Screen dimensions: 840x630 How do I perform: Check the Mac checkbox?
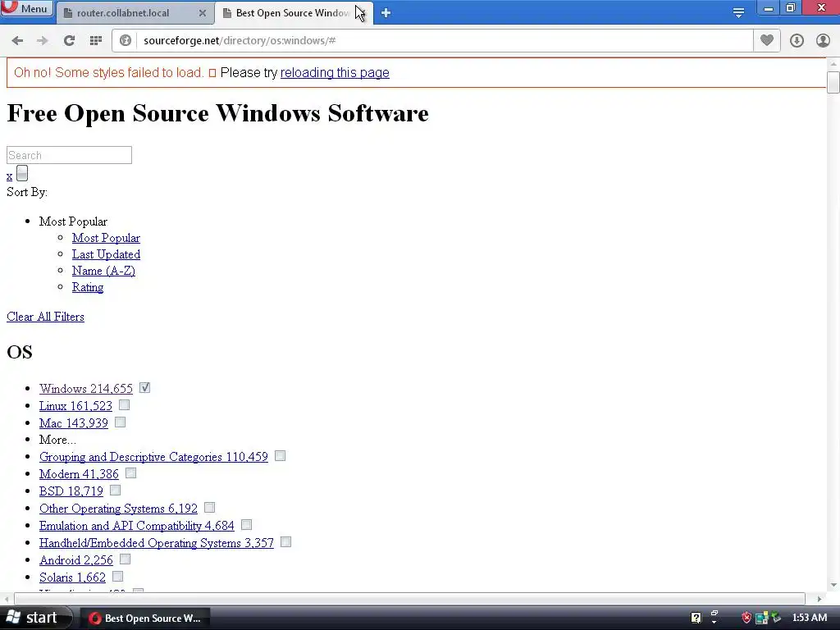[121, 422]
